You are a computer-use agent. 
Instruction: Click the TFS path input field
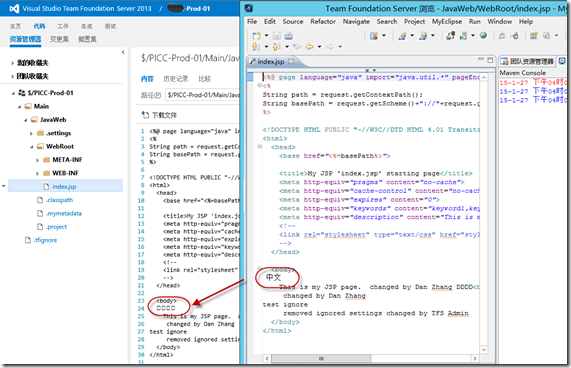tap(202, 95)
